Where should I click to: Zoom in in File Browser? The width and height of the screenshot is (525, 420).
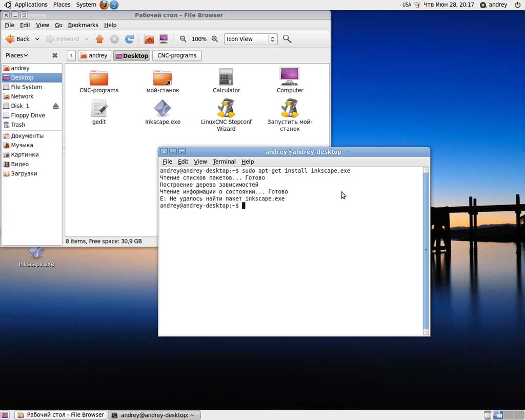215,39
